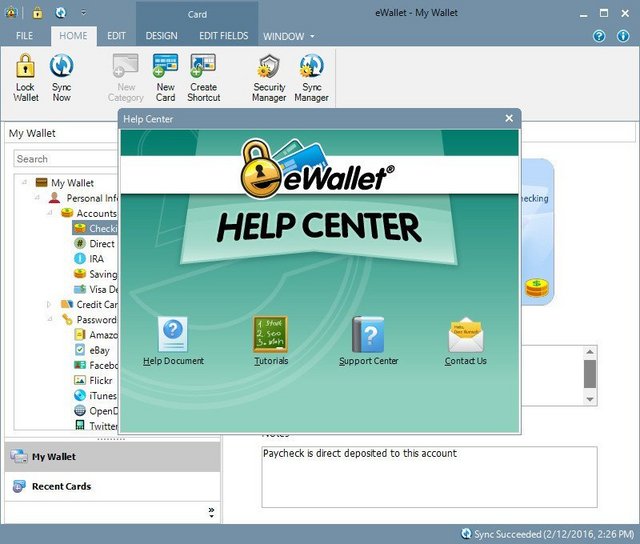The image size is (640, 544).
Task: Open the Support Center book icon
Action: point(368,334)
